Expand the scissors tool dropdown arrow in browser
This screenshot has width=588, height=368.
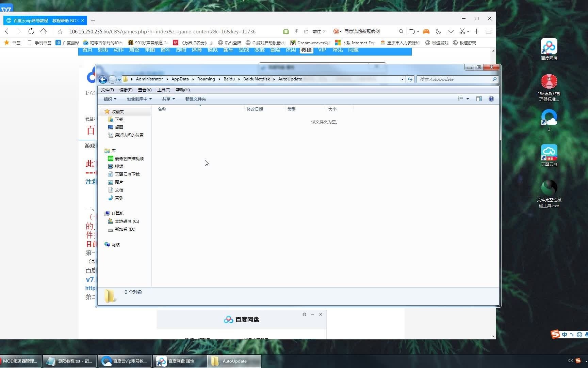pyautogui.click(x=468, y=31)
